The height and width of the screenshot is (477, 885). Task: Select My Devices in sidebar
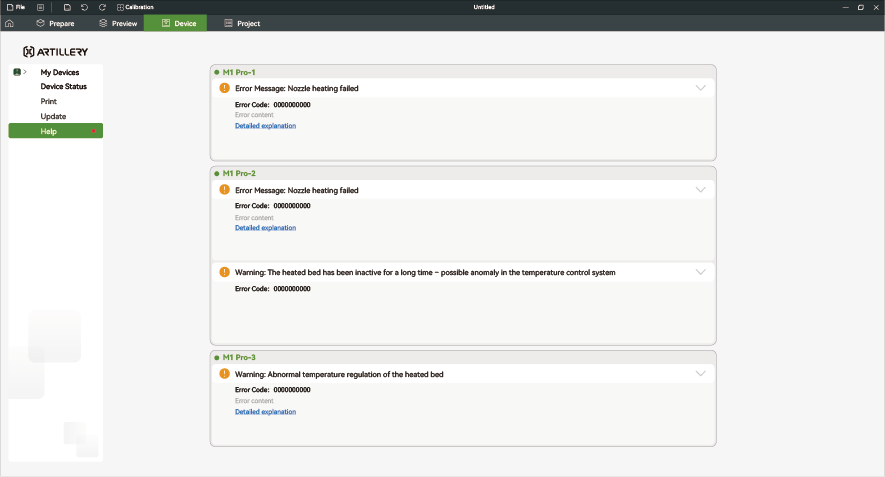[60, 72]
